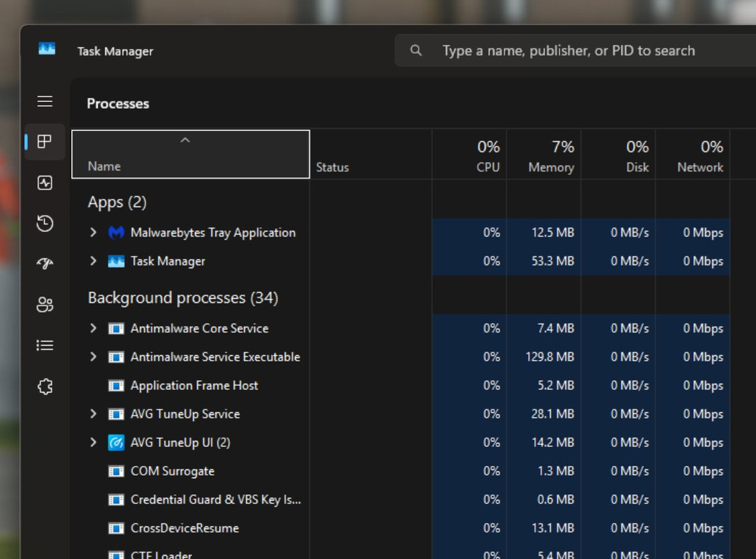
Task: Select the Credential Guard & VBS Key name
Action: [x=216, y=500]
